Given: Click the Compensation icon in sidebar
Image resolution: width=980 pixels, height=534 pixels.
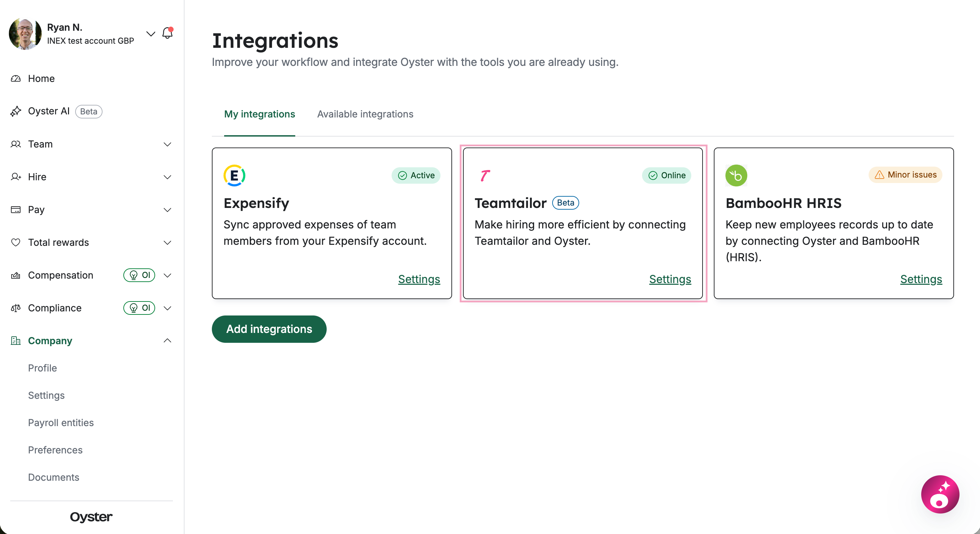Looking at the screenshot, I should [16, 275].
